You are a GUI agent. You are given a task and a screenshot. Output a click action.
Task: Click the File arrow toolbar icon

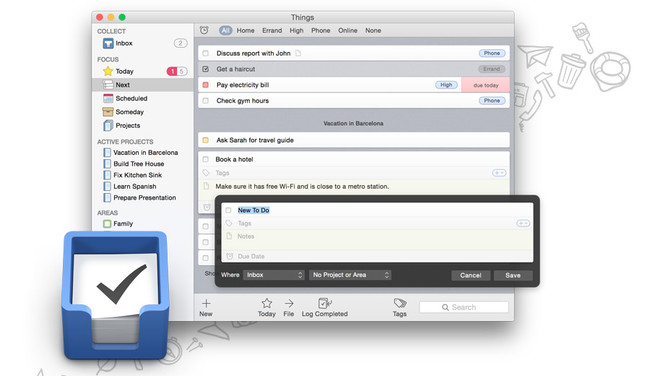coord(289,303)
